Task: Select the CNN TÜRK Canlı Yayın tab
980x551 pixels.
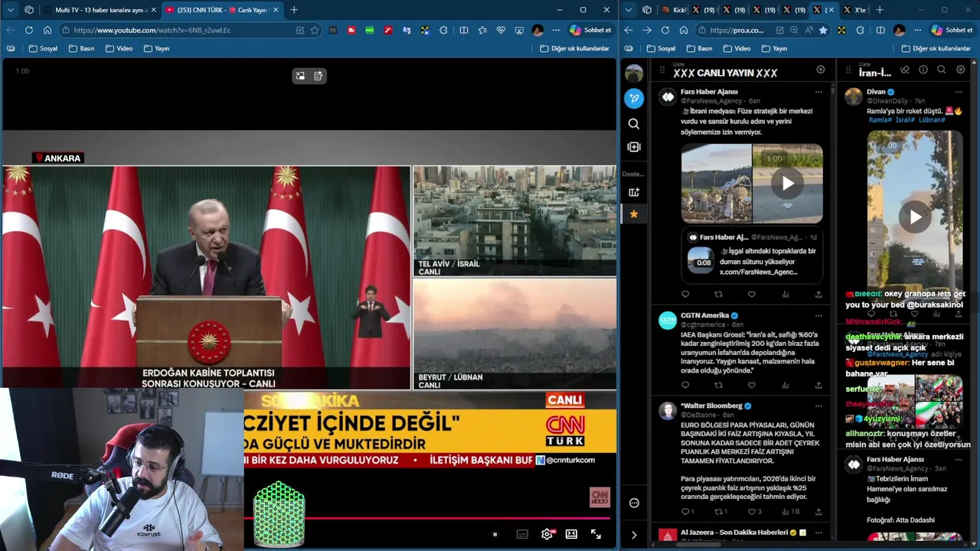Action: 221,10
